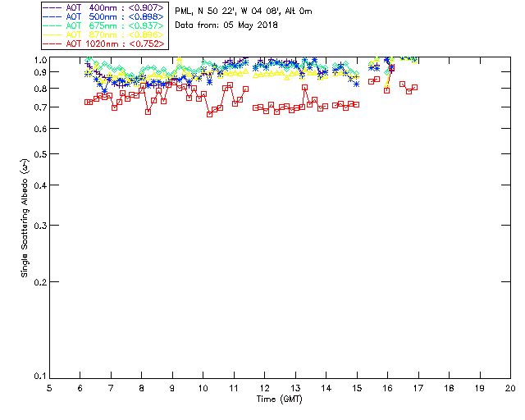Click the AOT 500nm legend entry

point(104,16)
